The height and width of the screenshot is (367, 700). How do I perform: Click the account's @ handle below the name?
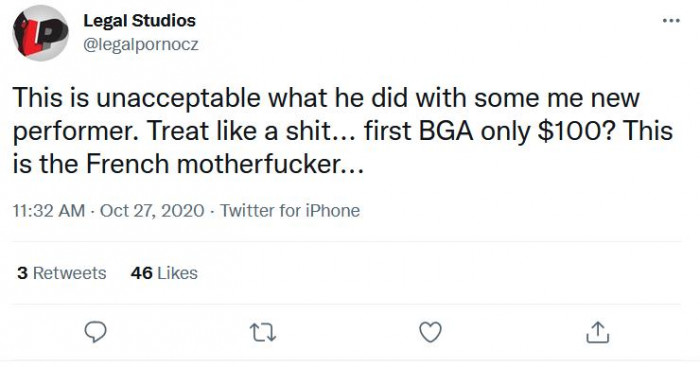tap(141, 45)
